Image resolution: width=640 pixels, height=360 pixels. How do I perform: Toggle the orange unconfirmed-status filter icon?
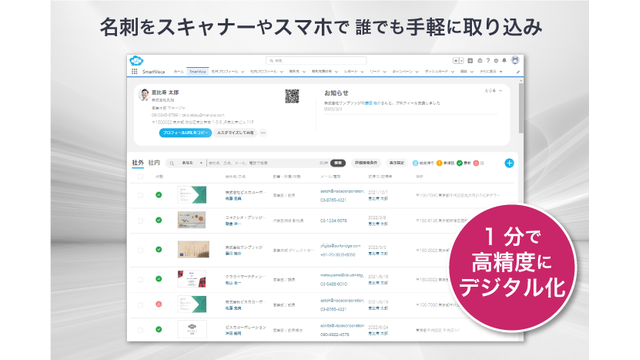[439, 163]
